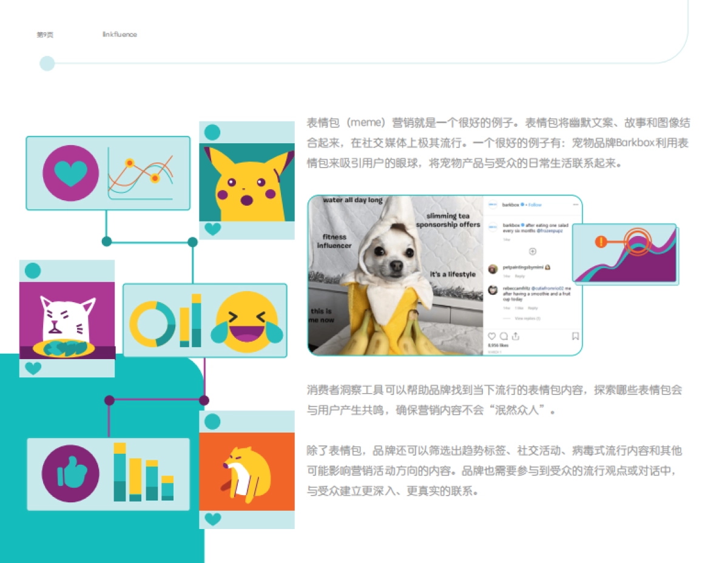This screenshot has height=563, width=728.
Task: Click the white cat at table meme card
Action: coord(67,320)
